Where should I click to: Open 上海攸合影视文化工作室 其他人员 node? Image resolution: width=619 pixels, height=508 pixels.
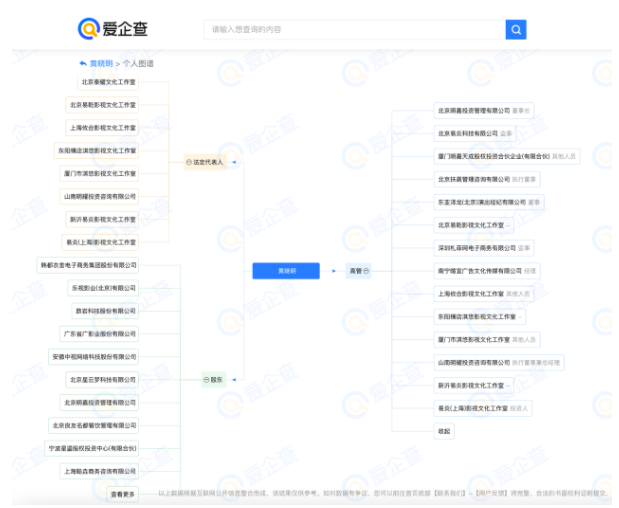484,294
